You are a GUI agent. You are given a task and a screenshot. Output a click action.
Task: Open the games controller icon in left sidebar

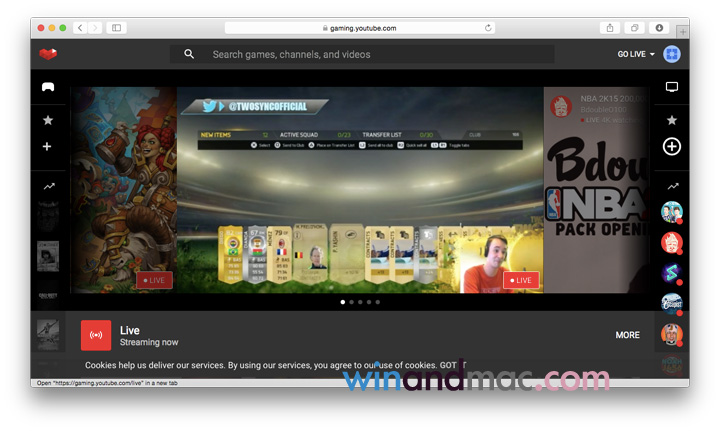pos(48,87)
